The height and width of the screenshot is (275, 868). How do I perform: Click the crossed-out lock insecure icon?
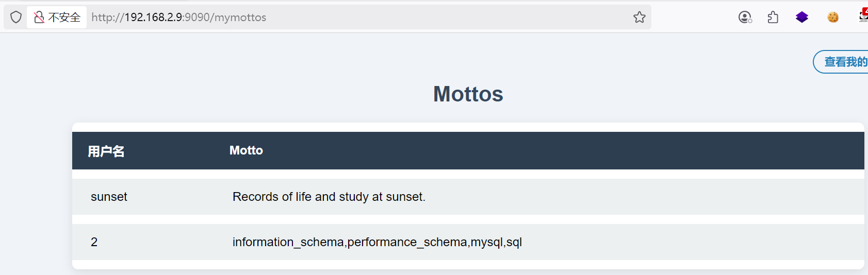pyautogui.click(x=39, y=18)
